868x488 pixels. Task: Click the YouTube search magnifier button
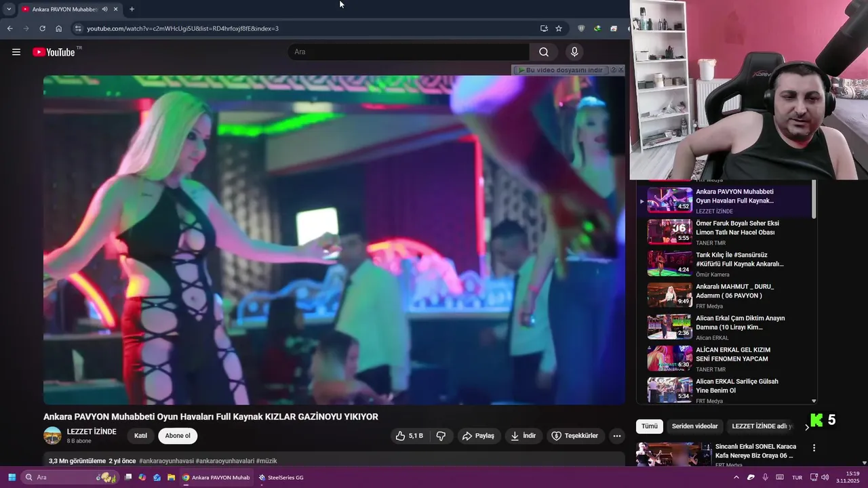544,52
